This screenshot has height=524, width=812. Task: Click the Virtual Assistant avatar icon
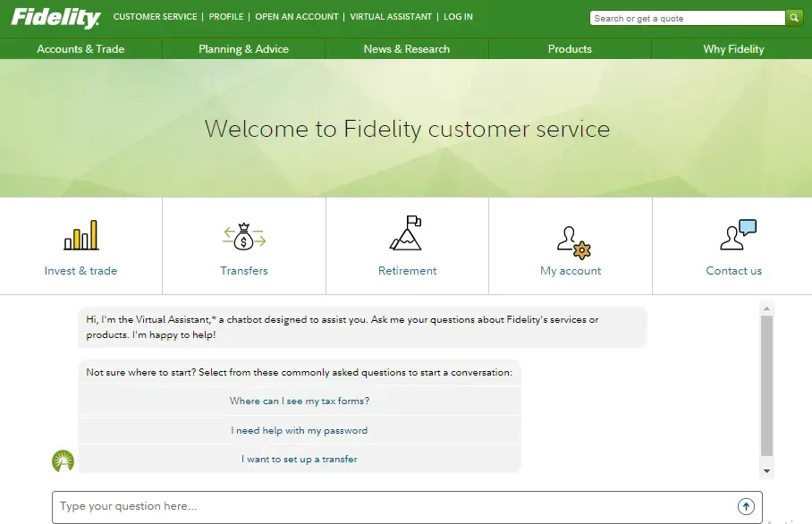(63, 461)
